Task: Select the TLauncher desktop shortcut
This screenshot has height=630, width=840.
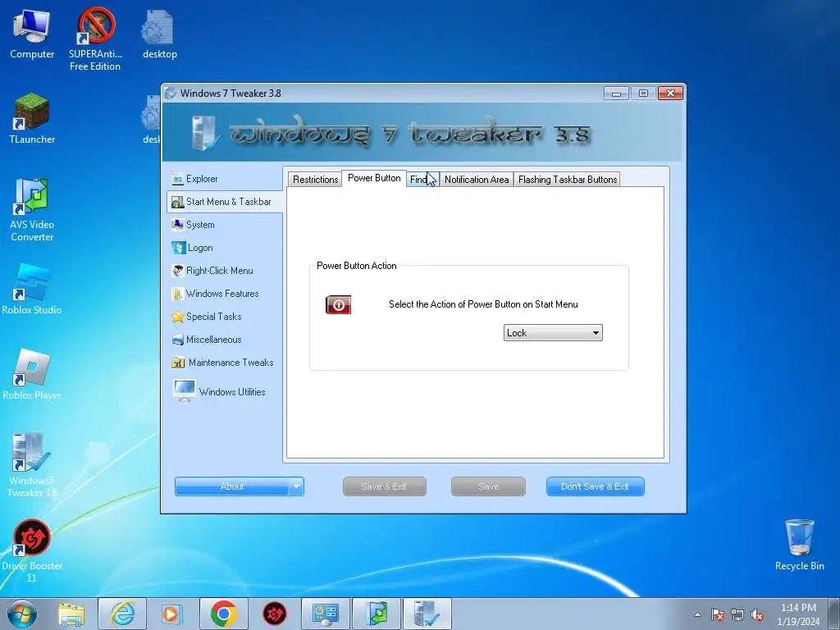Action: pyautogui.click(x=32, y=118)
